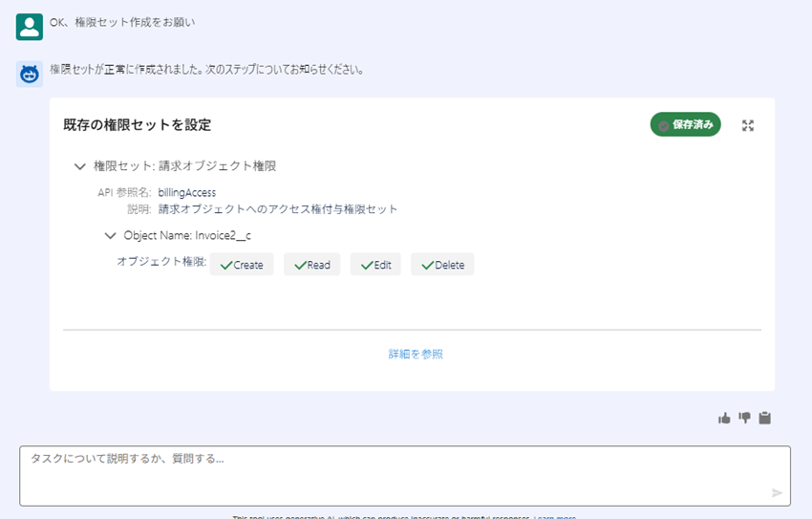
Task: Click the user avatar icon
Action: pyautogui.click(x=29, y=27)
